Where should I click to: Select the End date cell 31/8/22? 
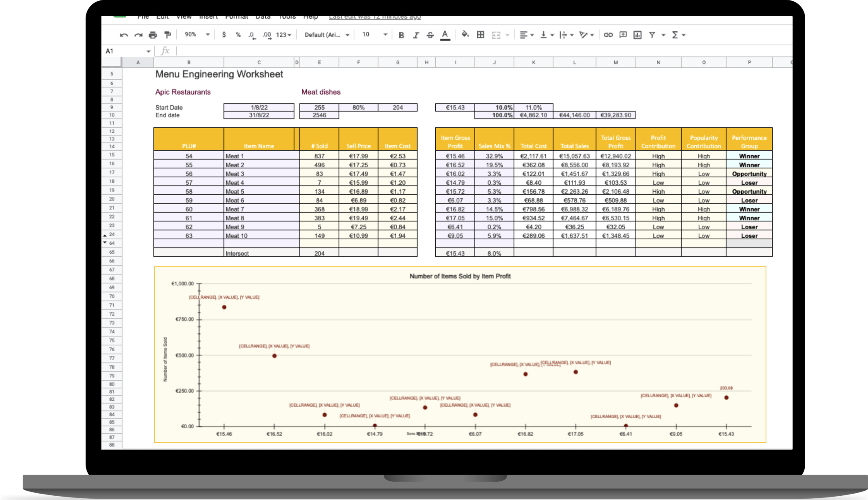(259, 115)
